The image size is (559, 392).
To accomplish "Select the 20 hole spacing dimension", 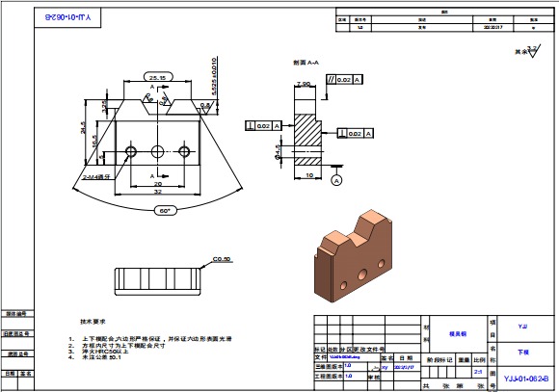I will [157, 184].
